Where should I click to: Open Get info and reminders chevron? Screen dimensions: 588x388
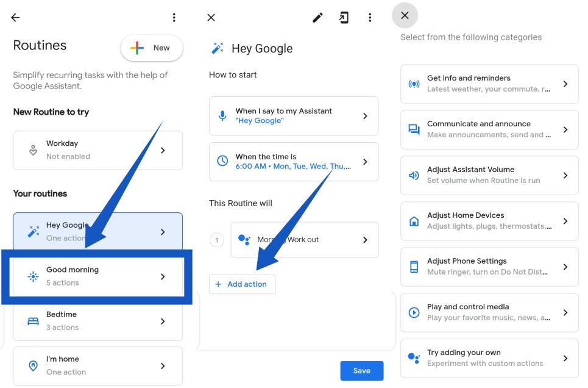pyautogui.click(x=565, y=84)
